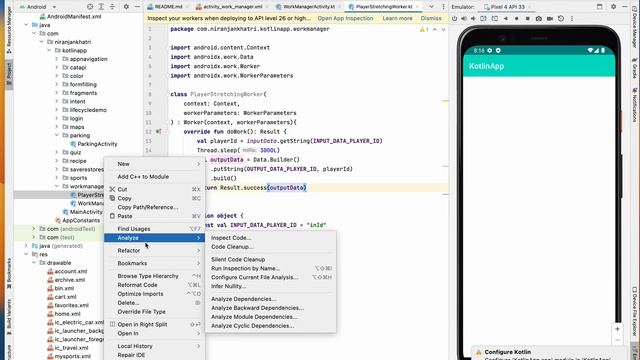This screenshot has height=360, width=640.
Task: Open the Notifications side panel
Action: point(635,105)
